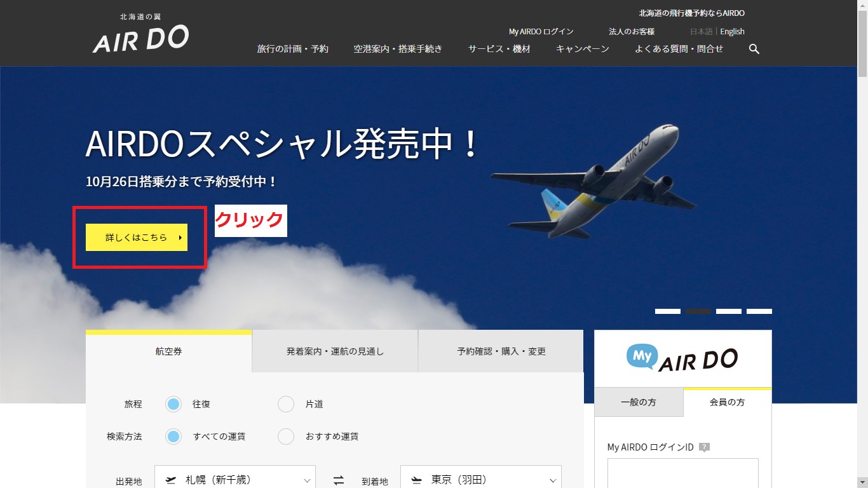Click the search magnifier icon in header
This screenshot has width=868, height=488.
pyautogui.click(x=754, y=49)
